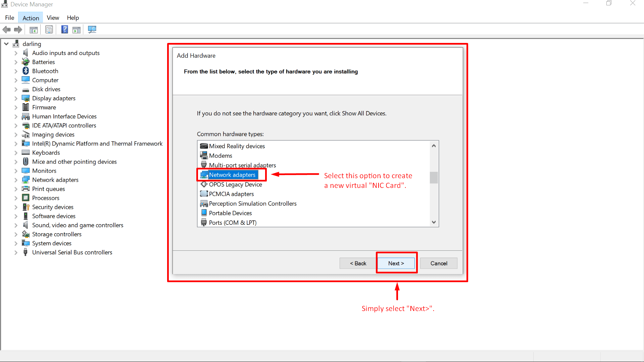Expand the Computer tree node

coord(16,80)
